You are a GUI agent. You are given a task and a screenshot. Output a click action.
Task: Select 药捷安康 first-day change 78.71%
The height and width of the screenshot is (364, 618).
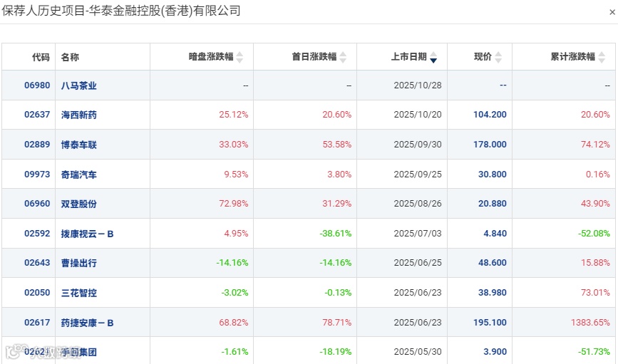click(337, 323)
